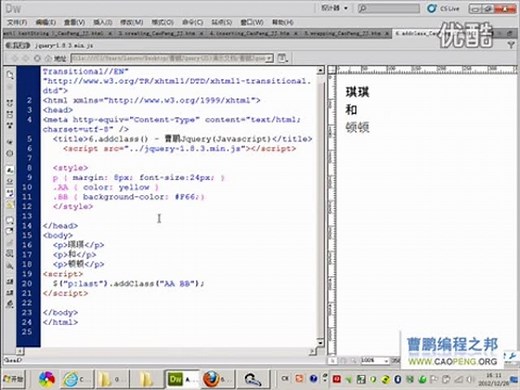Open the 格式(O) menu
The image size is (520, 390).
tap(163, 22)
